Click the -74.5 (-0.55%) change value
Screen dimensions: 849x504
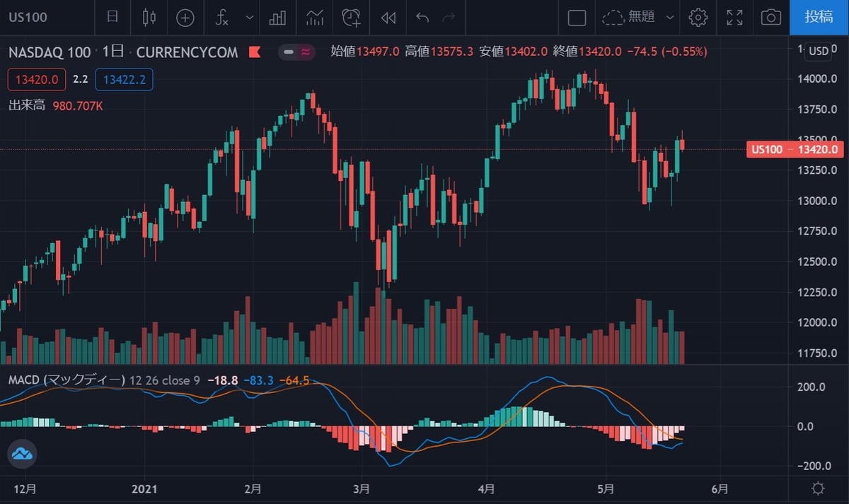click(x=666, y=52)
